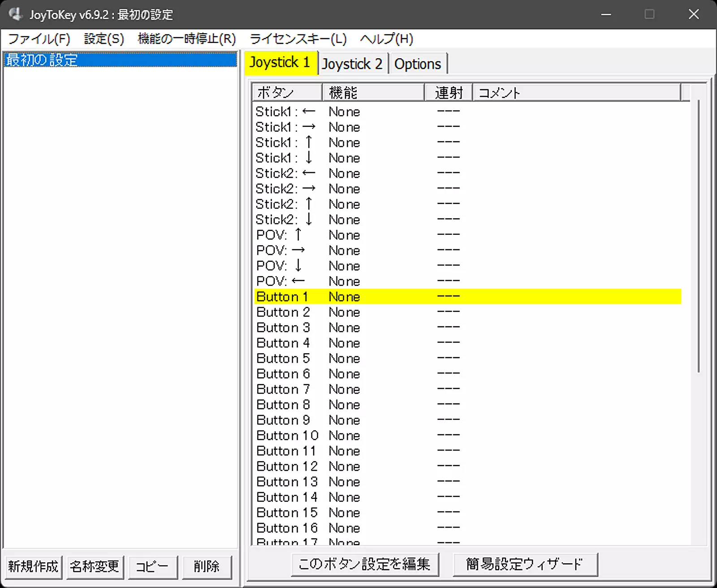Click the 連射 column header
717x588 pixels.
[x=449, y=93]
